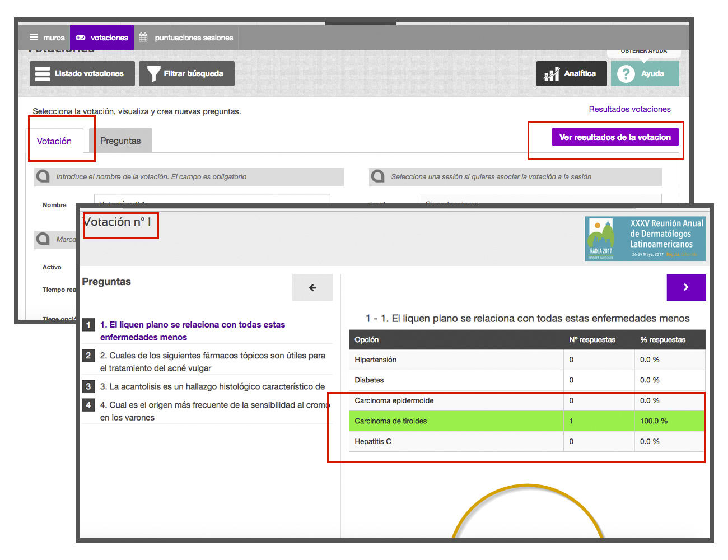Screen dimensions: 728x560
Task: Click highlighted Carcinoma de tiroides row
Action: 527,421
